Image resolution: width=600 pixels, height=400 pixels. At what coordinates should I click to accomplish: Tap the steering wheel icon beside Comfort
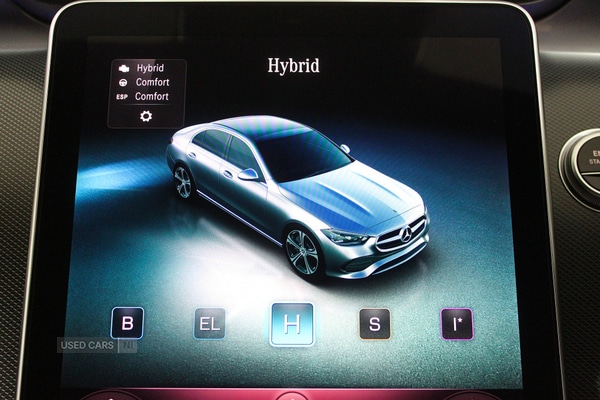pyautogui.click(x=123, y=83)
